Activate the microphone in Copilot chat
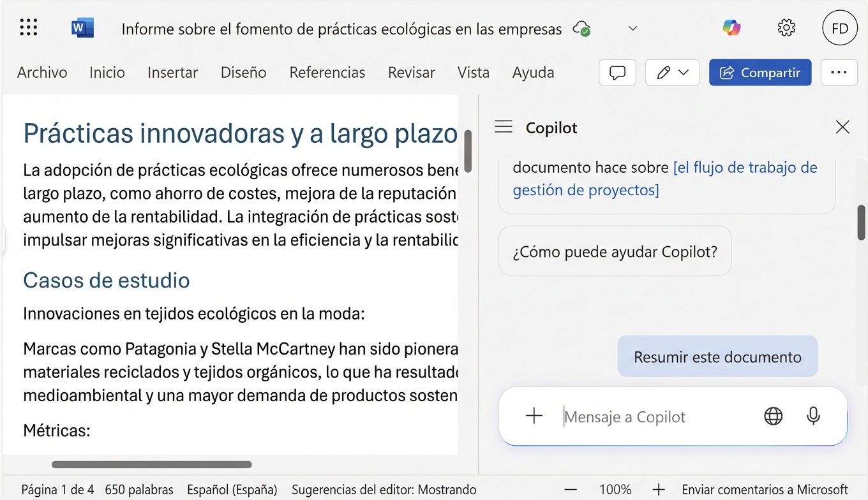This screenshot has width=868, height=500. (x=813, y=416)
